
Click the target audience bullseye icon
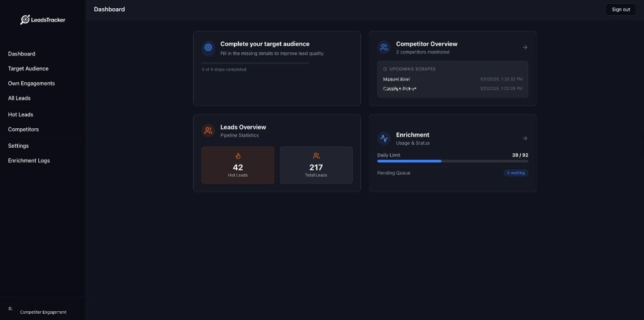[x=208, y=47]
